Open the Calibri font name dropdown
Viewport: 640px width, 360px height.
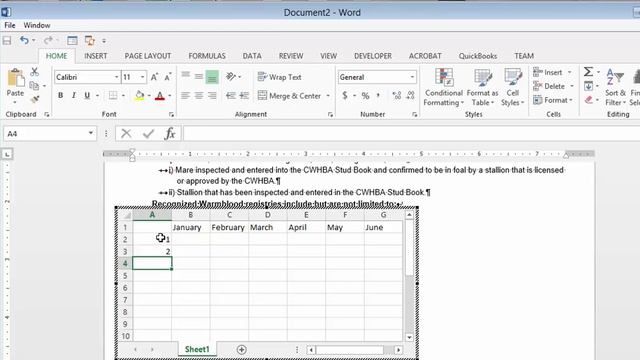click(x=116, y=77)
